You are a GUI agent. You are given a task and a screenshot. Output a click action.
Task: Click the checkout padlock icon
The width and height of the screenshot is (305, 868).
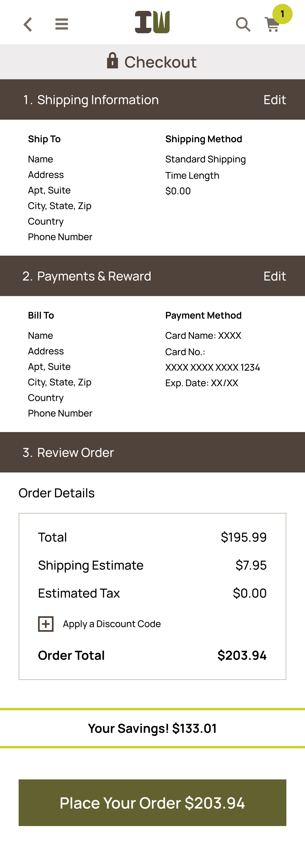(x=113, y=61)
